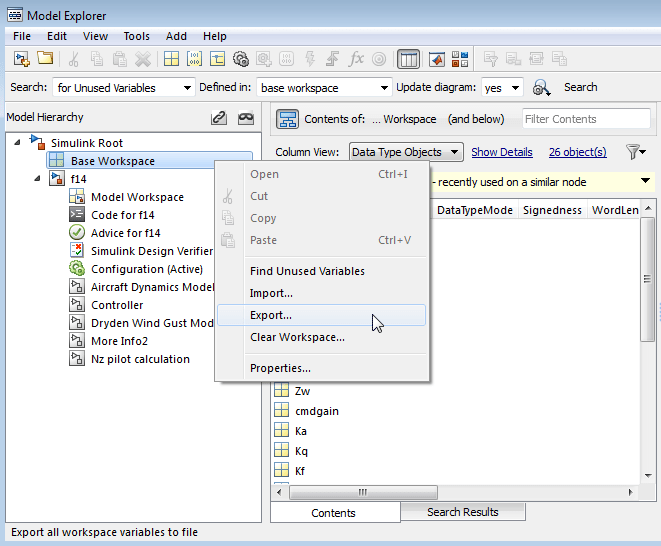
Task: Add a MATLAB Variable from toolbar
Action: (172, 59)
